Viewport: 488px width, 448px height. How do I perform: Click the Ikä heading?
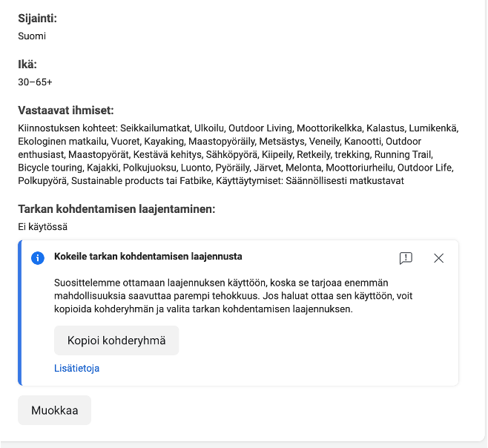click(x=27, y=65)
